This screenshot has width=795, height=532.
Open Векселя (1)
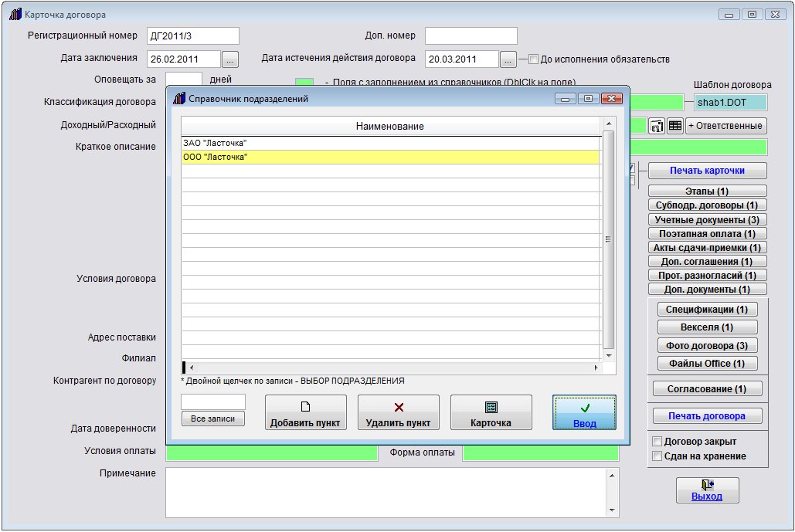pyautogui.click(x=707, y=327)
